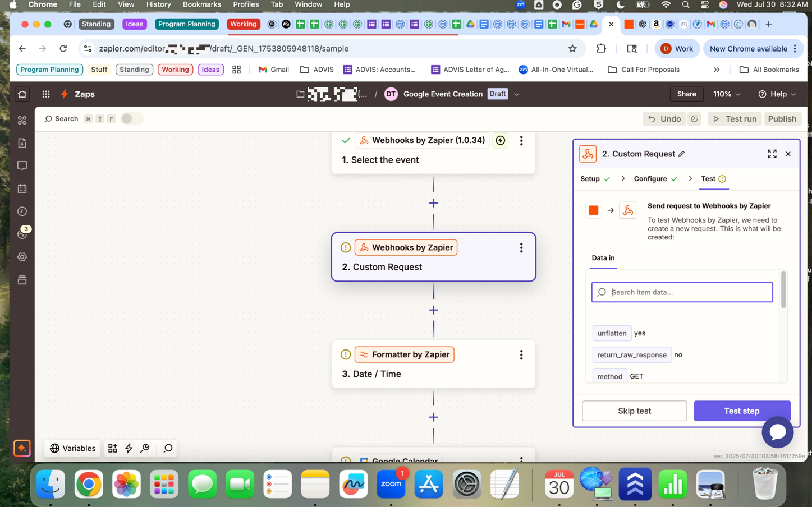Viewport: 812px width, 507px height.
Task: Open Finder from the Dock
Action: 51,483
